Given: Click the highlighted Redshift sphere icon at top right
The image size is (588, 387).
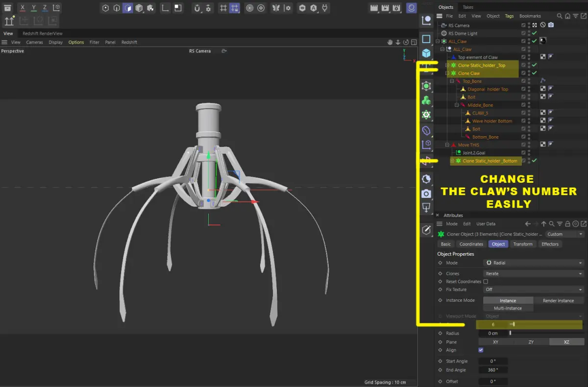Looking at the screenshot, I should click(x=412, y=8).
